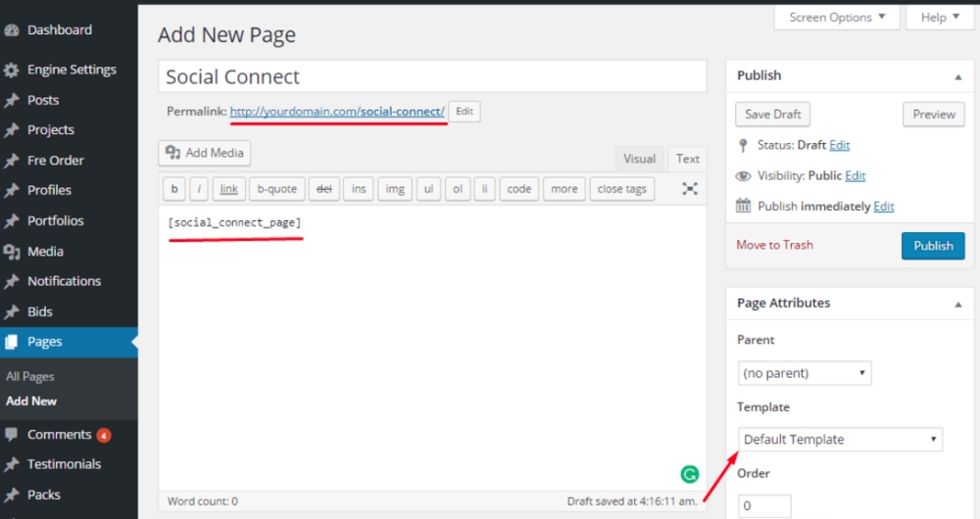Viewport: 980px width, 519px height.
Task: Open Comments section in the sidebar
Action: [x=59, y=434]
